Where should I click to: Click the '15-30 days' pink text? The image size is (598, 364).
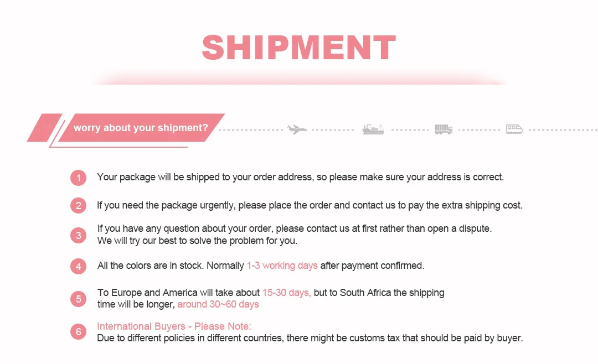click(286, 292)
